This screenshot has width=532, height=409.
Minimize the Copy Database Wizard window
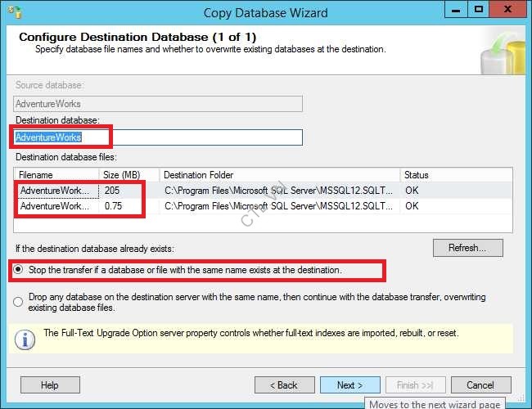453,11
